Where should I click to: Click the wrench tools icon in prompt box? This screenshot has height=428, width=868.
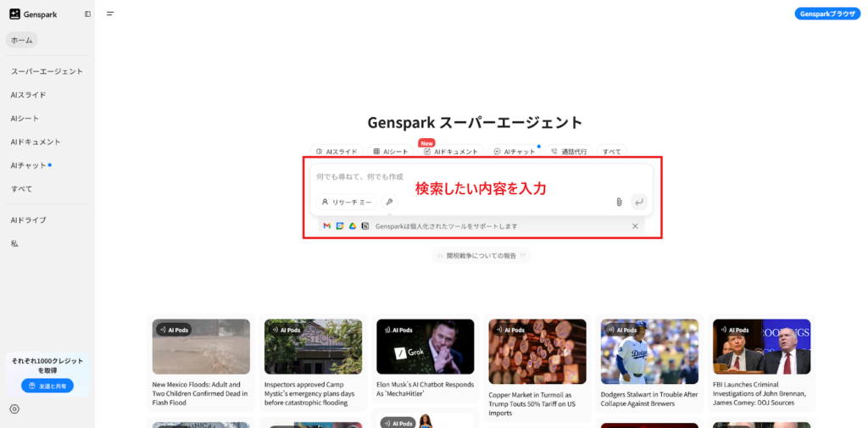[389, 202]
